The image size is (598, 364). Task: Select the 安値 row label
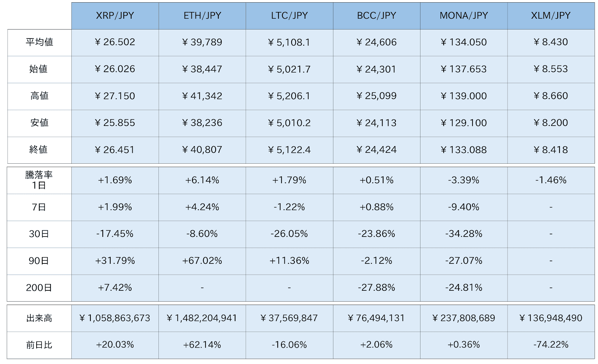point(39,123)
